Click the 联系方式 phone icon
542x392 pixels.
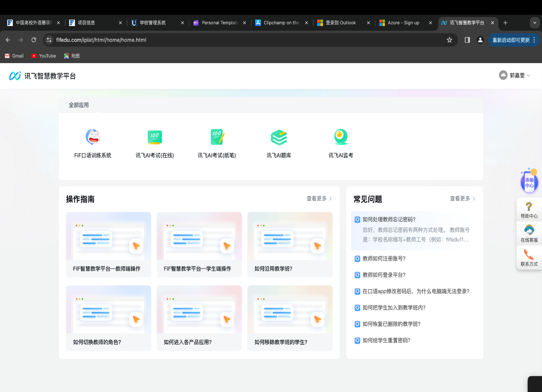pyautogui.click(x=529, y=255)
